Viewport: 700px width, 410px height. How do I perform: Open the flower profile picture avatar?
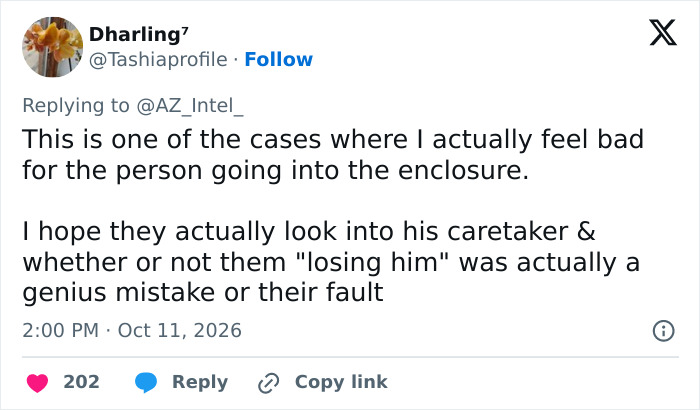tap(53, 47)
